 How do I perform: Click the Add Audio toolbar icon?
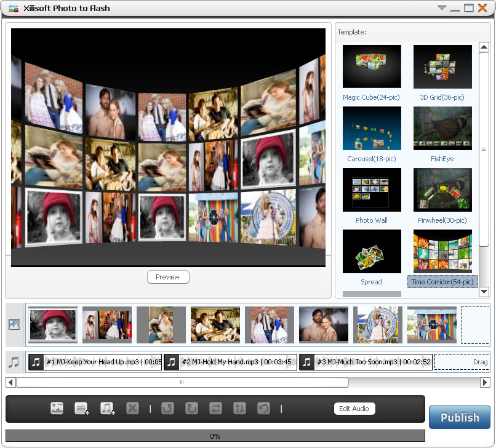pos(108,408)
